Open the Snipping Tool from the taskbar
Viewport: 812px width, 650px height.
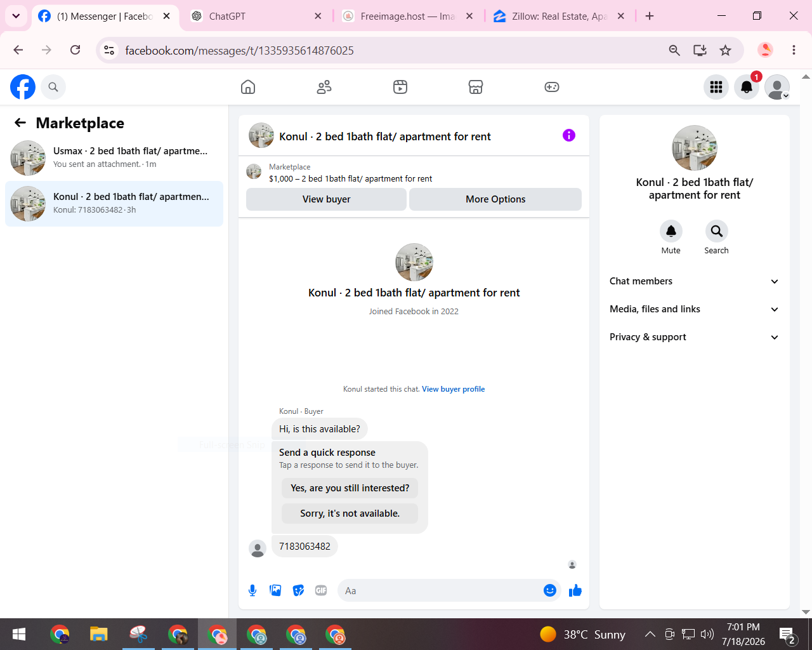tap(138, 634)
